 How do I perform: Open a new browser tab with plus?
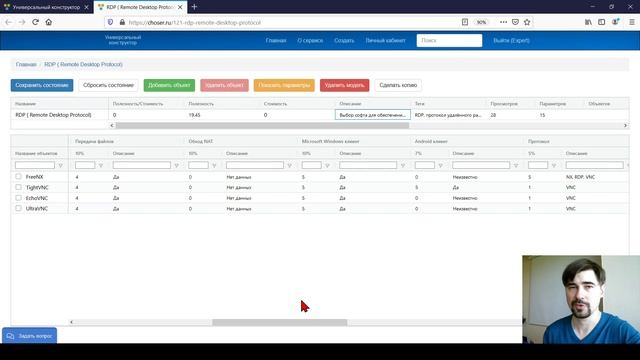pos(194,7)
